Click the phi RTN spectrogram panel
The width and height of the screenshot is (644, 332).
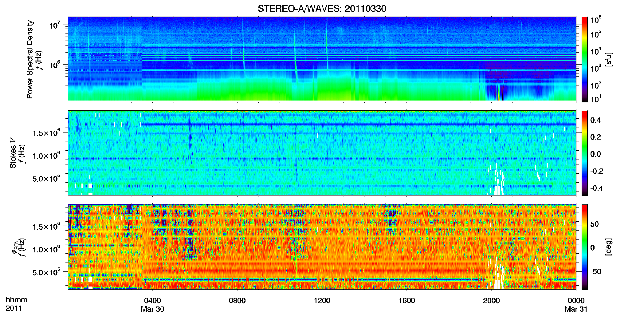[x=322, y=247]
